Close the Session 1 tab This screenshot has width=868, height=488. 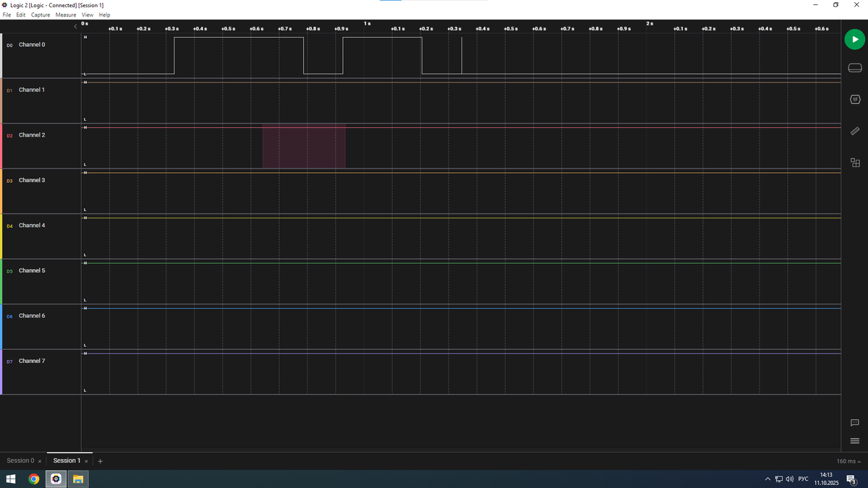coord(86,461)
